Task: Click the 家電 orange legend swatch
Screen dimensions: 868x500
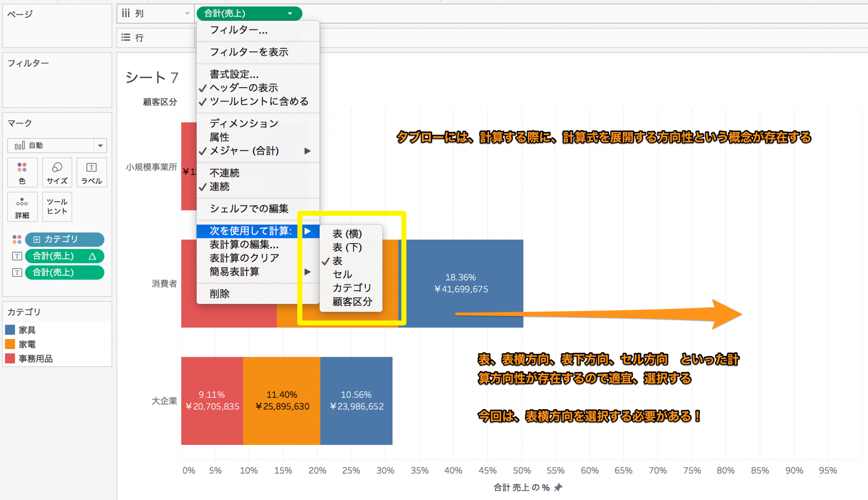Action: 10,344
